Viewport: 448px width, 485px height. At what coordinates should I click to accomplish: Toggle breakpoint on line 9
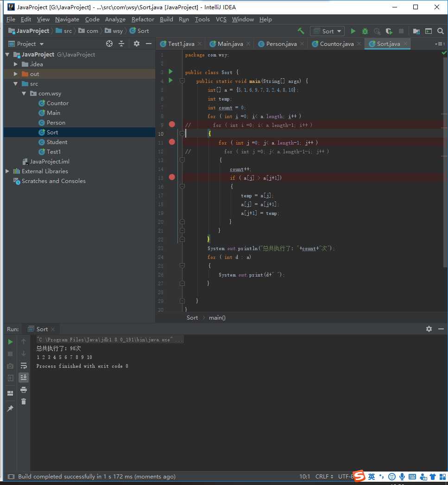coord(172,124)
